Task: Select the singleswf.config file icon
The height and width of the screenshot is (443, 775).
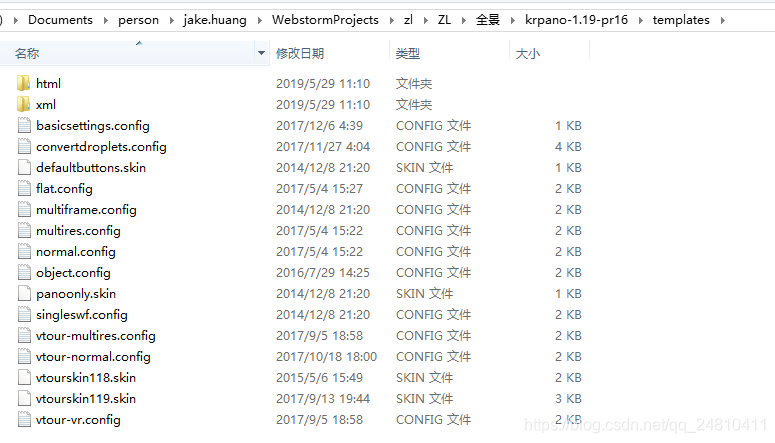Action: coord(24,314)
